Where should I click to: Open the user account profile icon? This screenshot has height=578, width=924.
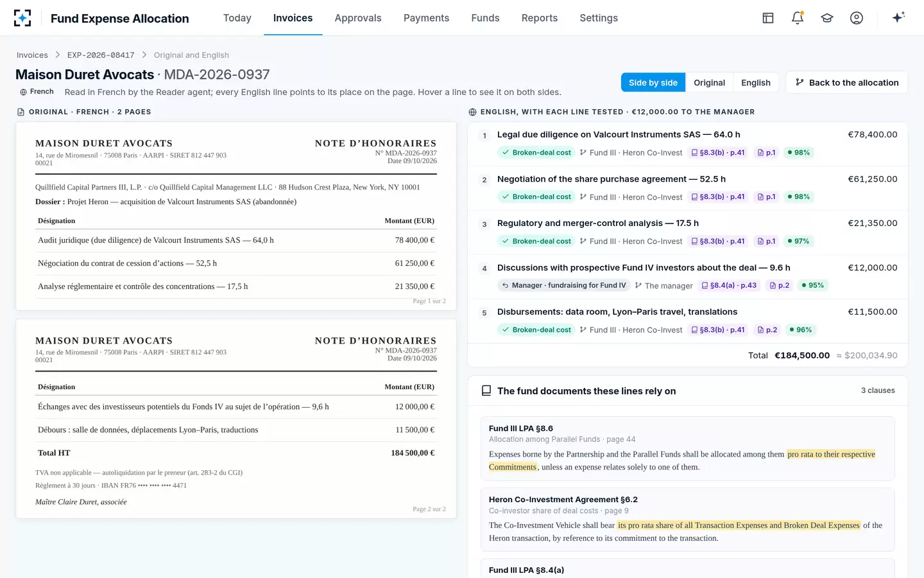coord(857,18)
